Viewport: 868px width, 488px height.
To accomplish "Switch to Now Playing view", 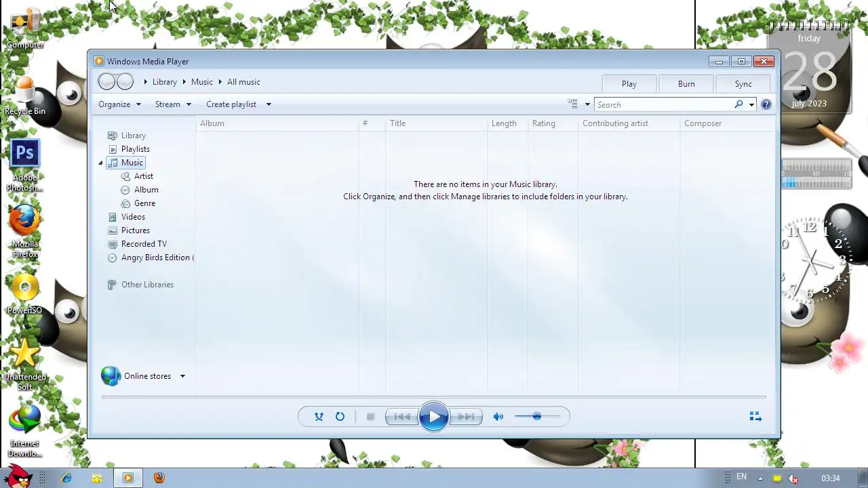I will (755, 416).
